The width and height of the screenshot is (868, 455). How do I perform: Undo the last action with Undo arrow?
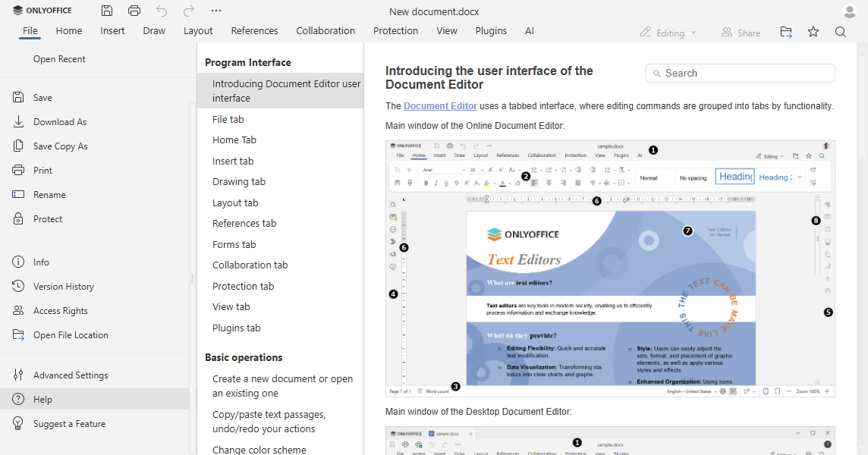tap(161, 11)
